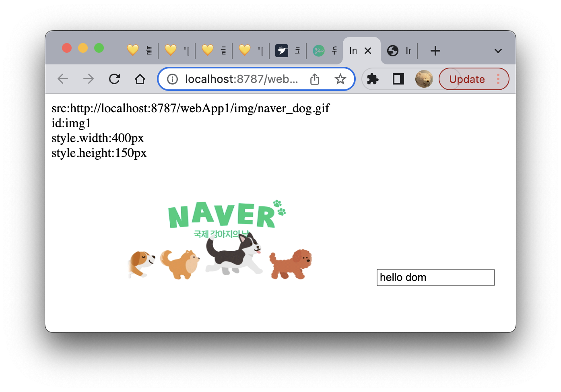561x392 pixels.
Task: Open a new tab with the plus
Action: pyautogui.click(x=435, y=51)
